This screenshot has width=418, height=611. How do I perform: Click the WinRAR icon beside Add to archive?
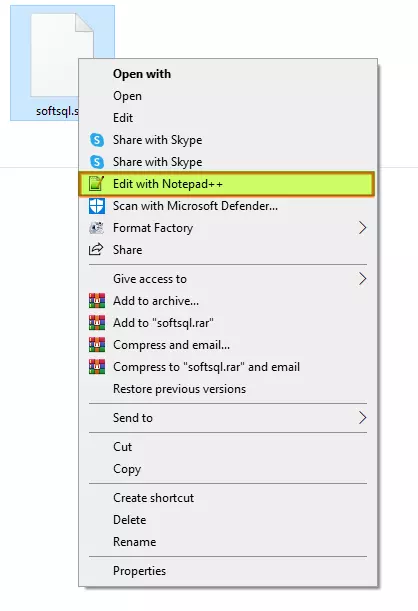tap(97, 300)
